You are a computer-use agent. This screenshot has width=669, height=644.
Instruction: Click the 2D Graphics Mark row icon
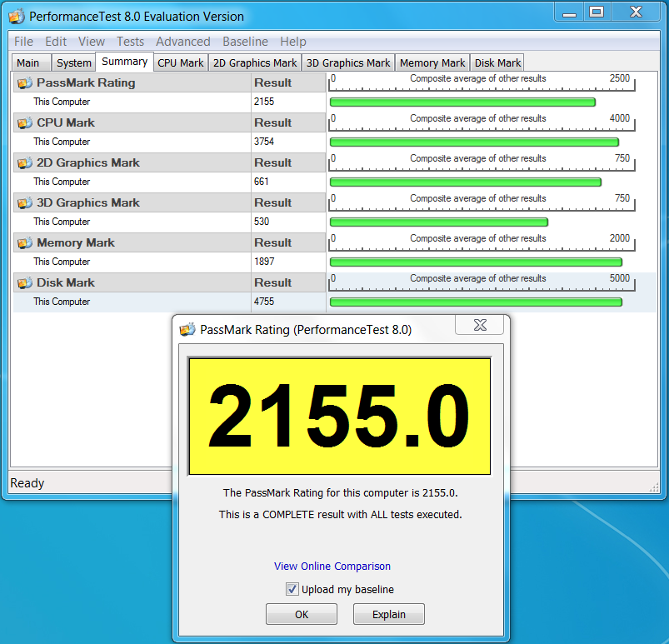click(x=25, y=163)
